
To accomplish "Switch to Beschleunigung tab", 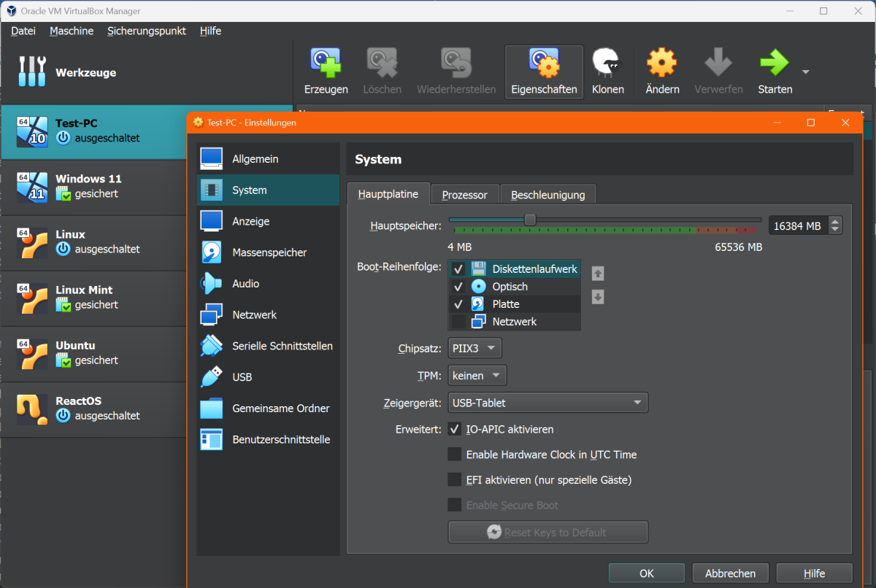I will click(x=548, y=195).
